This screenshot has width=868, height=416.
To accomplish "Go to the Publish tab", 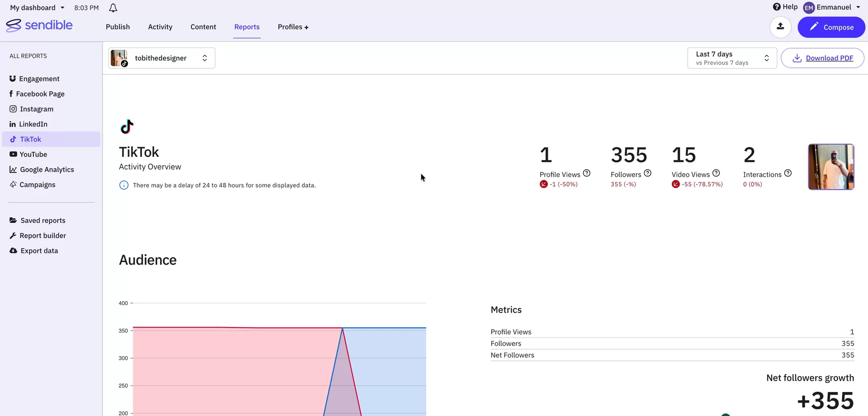I will tap(118, 27).
